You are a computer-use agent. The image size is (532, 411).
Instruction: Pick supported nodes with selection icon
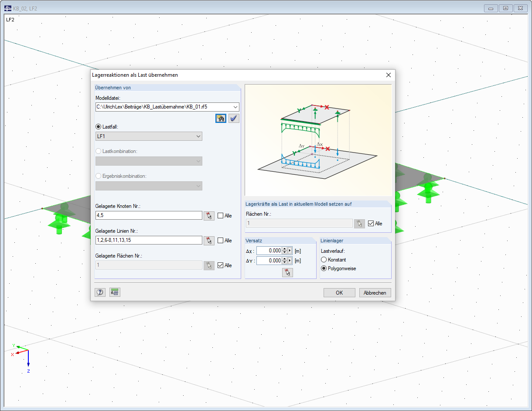pos(209,216)
